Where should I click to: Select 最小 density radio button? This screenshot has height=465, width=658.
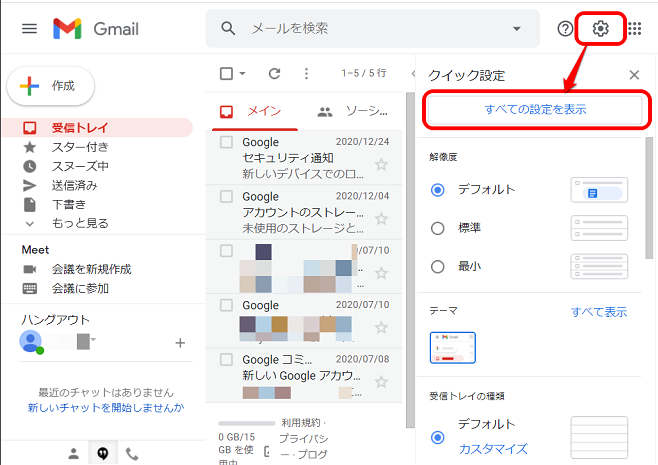[x=437, y=266]
